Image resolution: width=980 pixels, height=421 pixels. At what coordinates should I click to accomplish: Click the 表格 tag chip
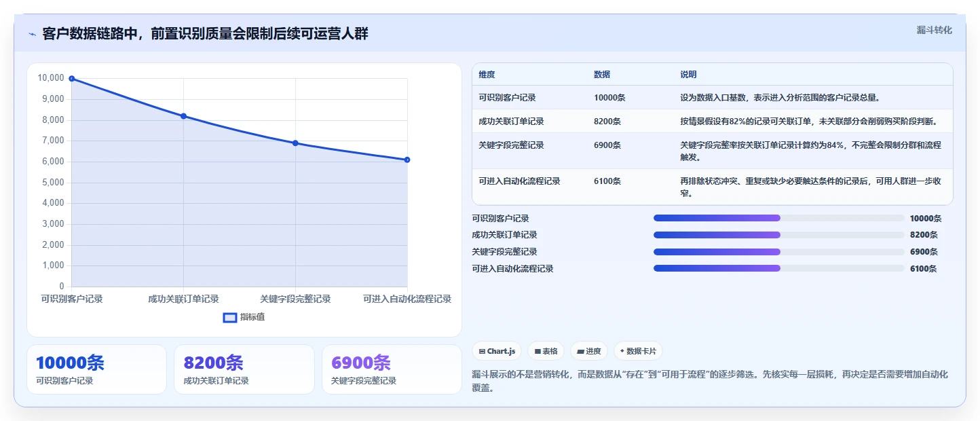[x=546, y=351]
